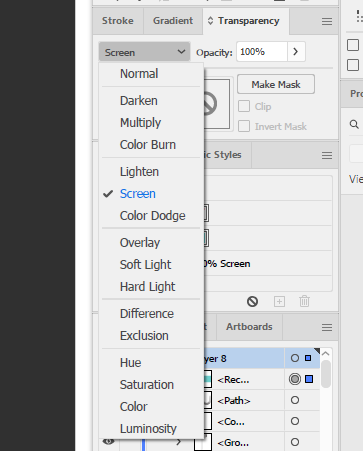Click the New Graphic Style plus icon
This screenshot has height=451, width=363.
tap(279, 302)
